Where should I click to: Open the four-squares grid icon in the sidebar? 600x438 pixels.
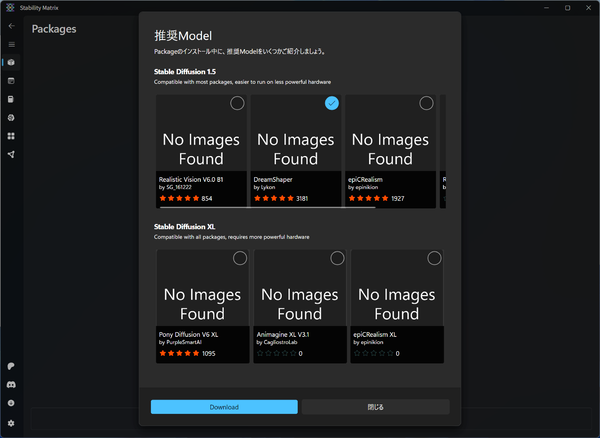coord(11,136)
